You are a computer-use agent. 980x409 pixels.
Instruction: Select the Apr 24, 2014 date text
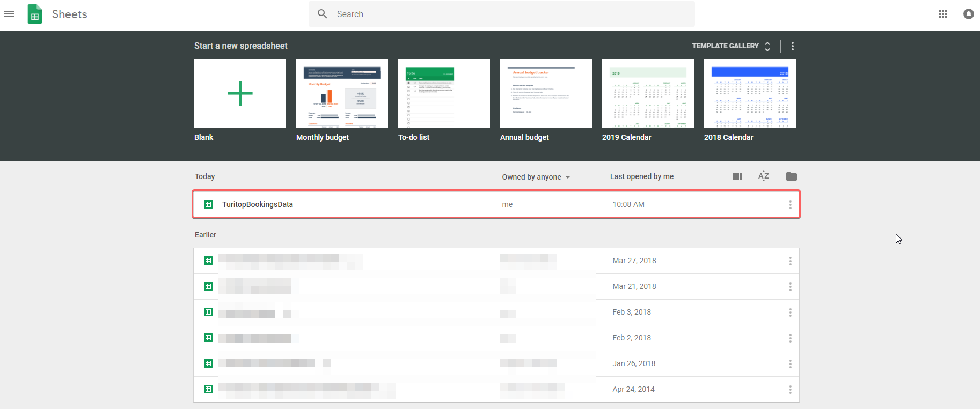(633, 389)
